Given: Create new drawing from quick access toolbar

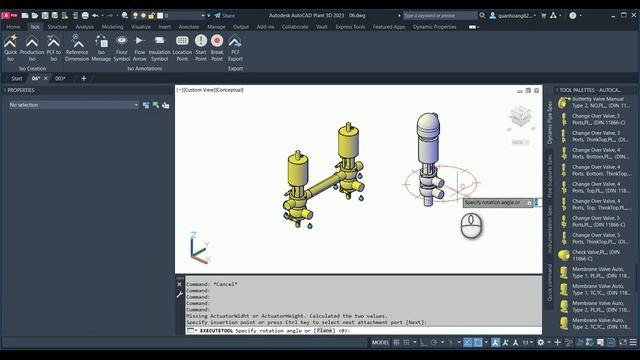Looking at the screenshot, I should click(25, 16).
